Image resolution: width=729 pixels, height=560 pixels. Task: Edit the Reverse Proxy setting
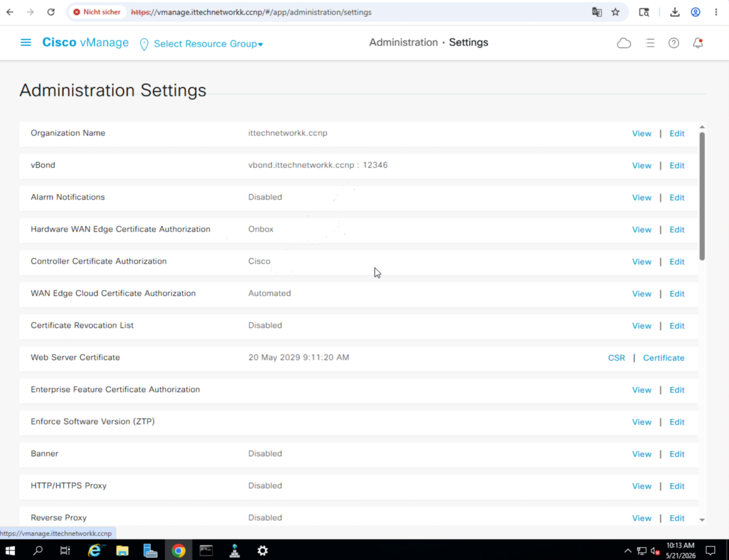[677, 518]
